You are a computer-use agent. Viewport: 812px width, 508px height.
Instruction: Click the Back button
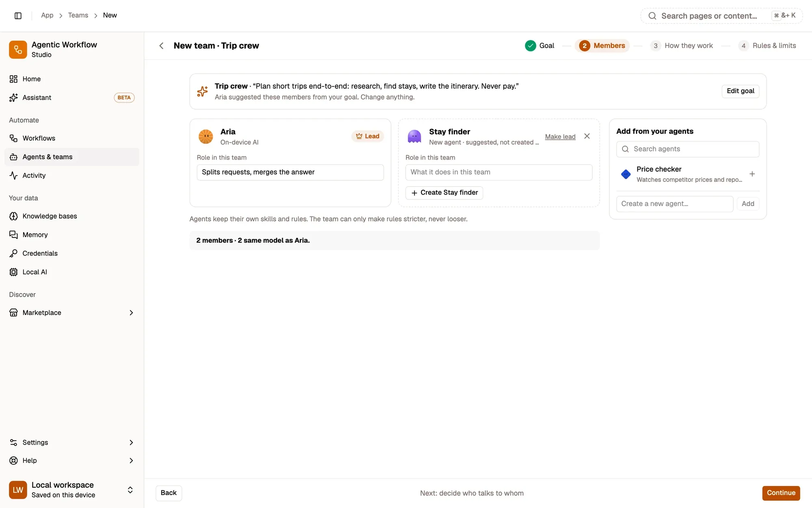[x=168, y=493]
